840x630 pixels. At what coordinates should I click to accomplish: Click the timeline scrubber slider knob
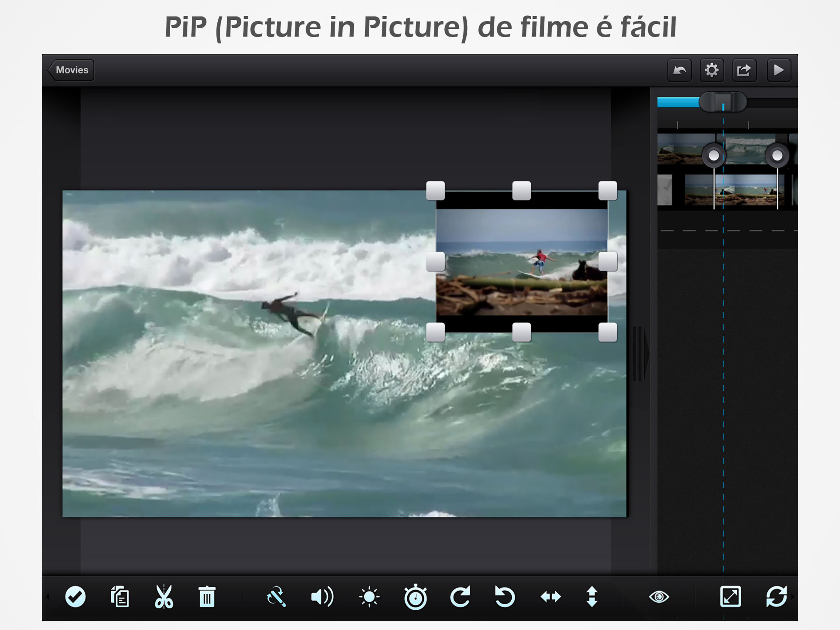coord(723,102)
